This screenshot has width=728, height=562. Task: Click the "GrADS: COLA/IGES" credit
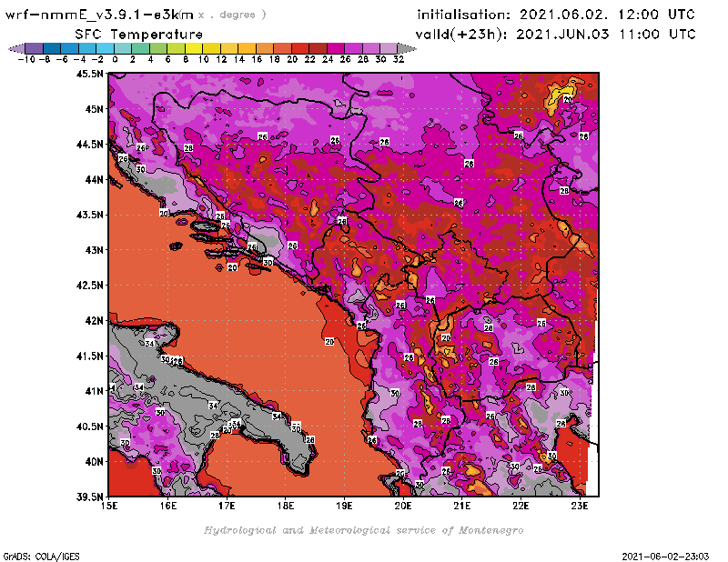[x=41, y=557]
